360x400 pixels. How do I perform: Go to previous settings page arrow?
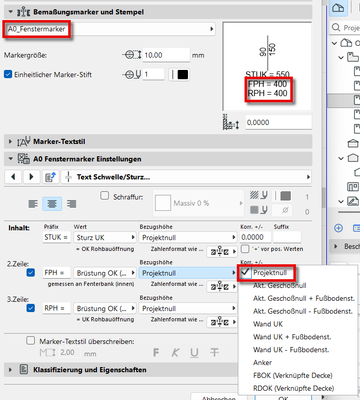13,177
